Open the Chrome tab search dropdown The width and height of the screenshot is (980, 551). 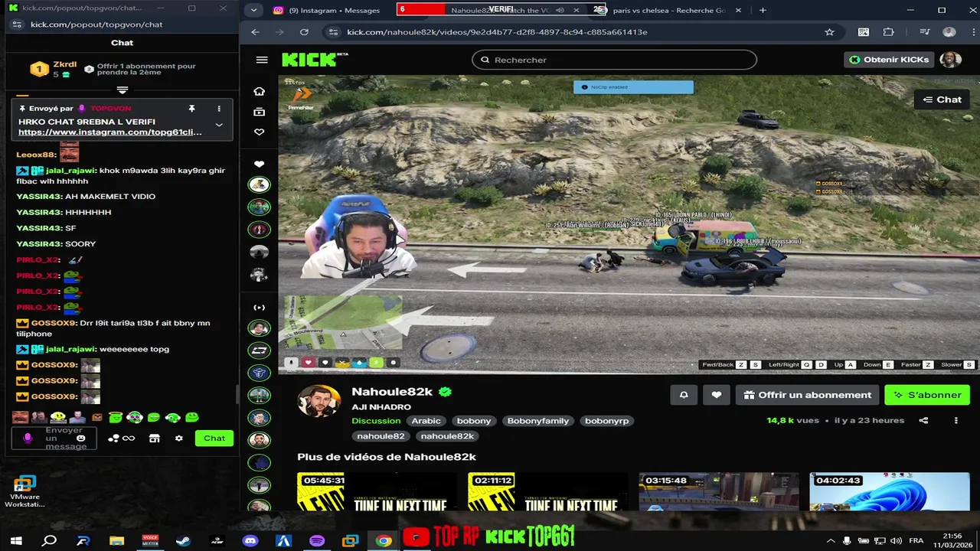pyautogui.click(x=253, y=11)
